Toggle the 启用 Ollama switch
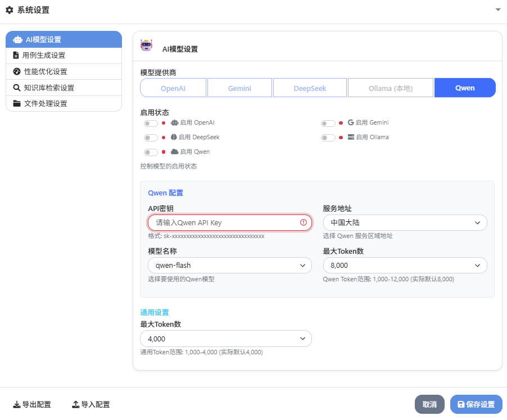The image size is (507, 420). 328,138
